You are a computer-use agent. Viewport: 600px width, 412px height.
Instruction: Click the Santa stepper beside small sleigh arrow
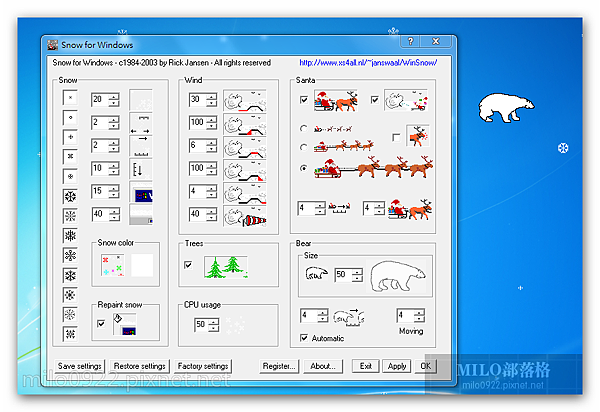tap(311, 208)
